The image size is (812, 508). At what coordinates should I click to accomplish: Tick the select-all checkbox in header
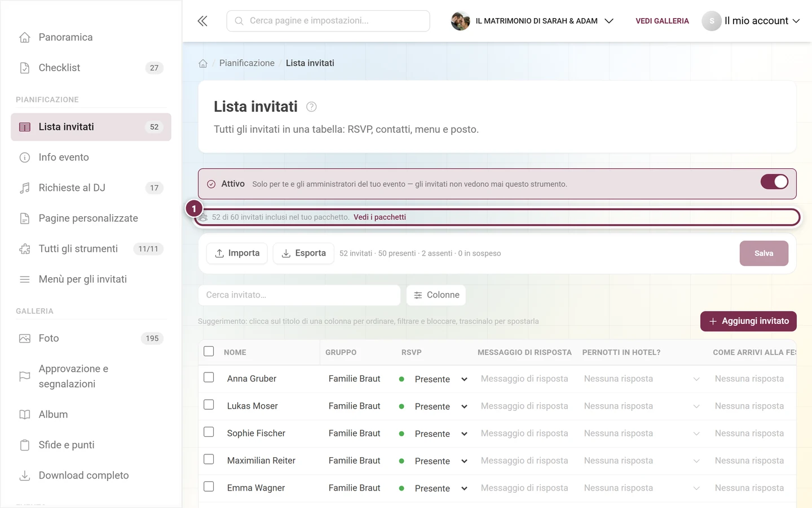point(209,351)
